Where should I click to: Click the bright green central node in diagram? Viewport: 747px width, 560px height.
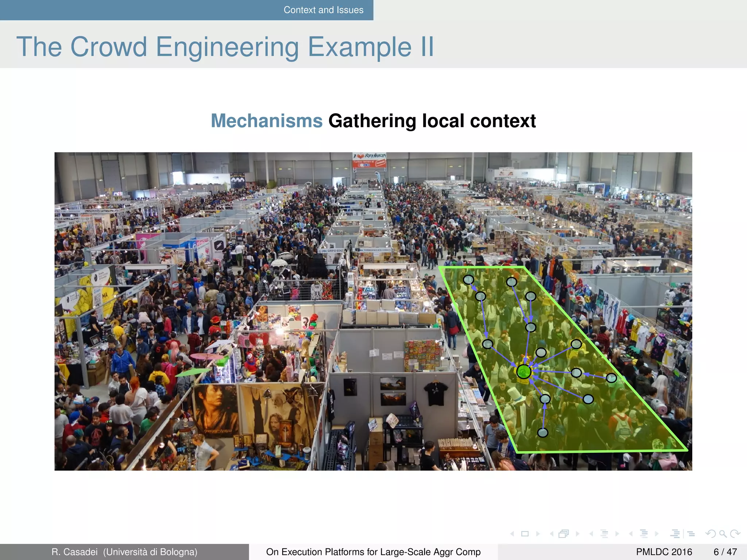(524, 372)
